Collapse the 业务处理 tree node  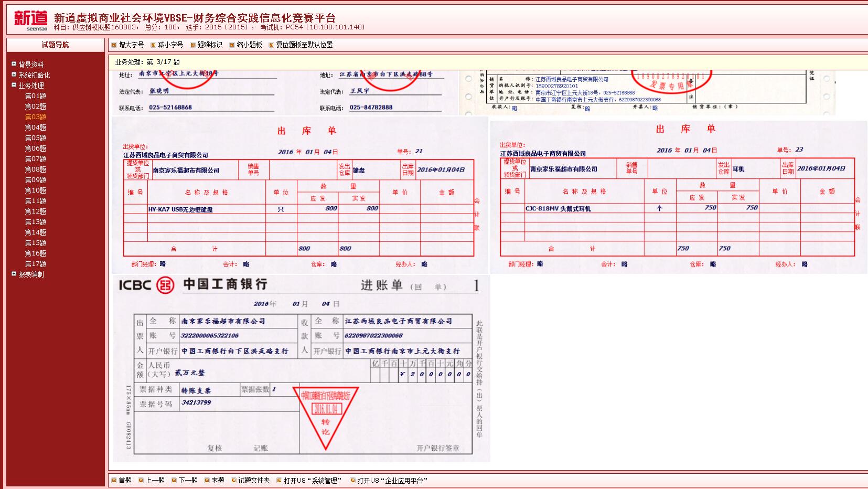[x=14, y=85]
